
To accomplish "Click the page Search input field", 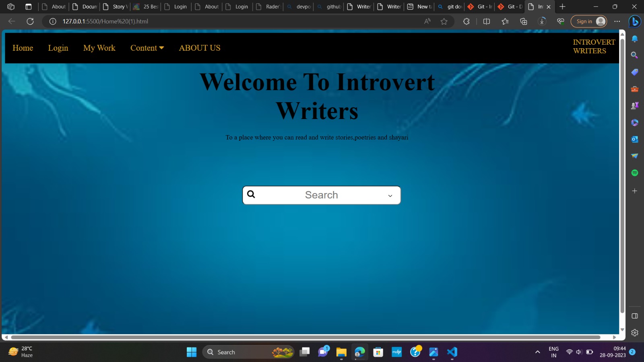I will click(x=322, y=195).
